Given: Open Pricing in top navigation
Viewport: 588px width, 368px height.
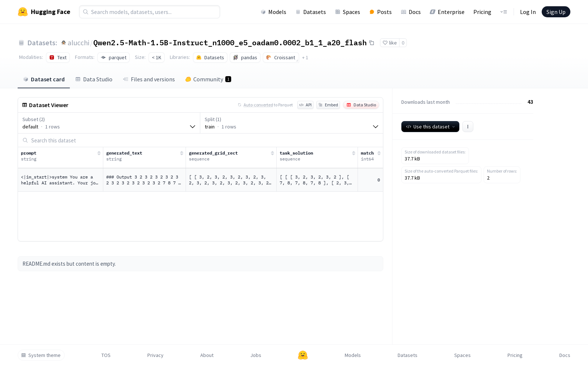Looking at the screenshot, I should [x=482, y=12].
